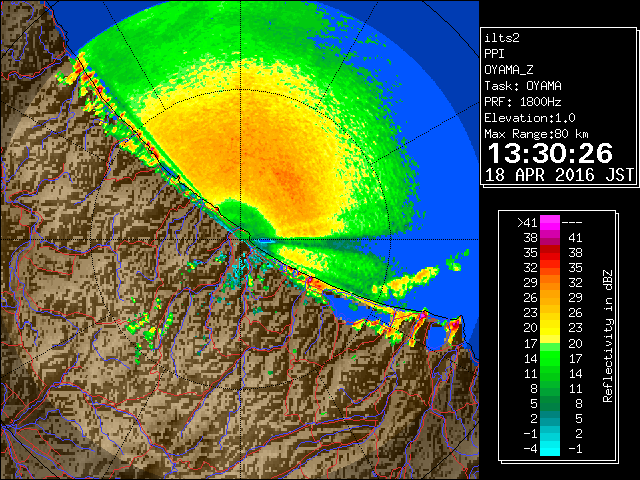
Task: Click the '18 APR 2016 JST' date
Action: [x=559, y=175]
